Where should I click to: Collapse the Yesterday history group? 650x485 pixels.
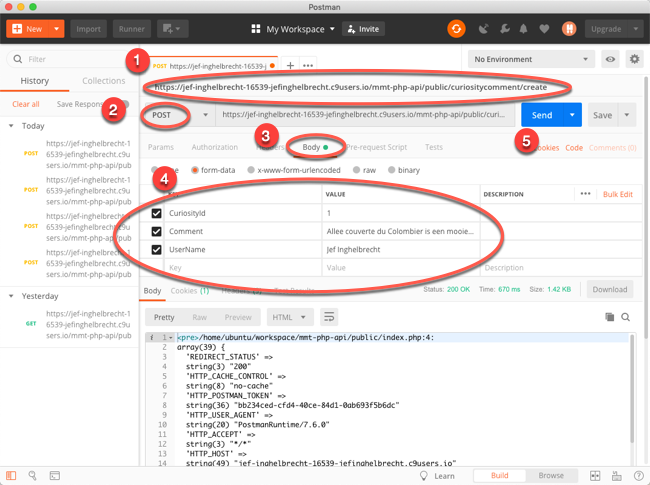pos(11,296)
